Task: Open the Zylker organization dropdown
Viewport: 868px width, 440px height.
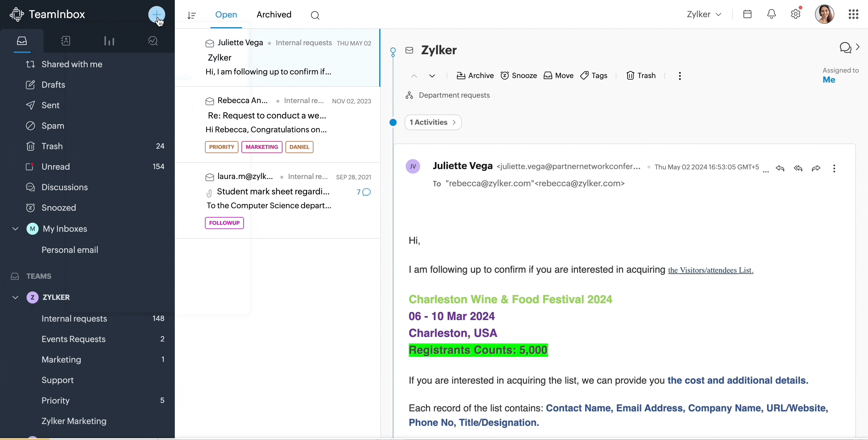Action: tap(704, 14)
